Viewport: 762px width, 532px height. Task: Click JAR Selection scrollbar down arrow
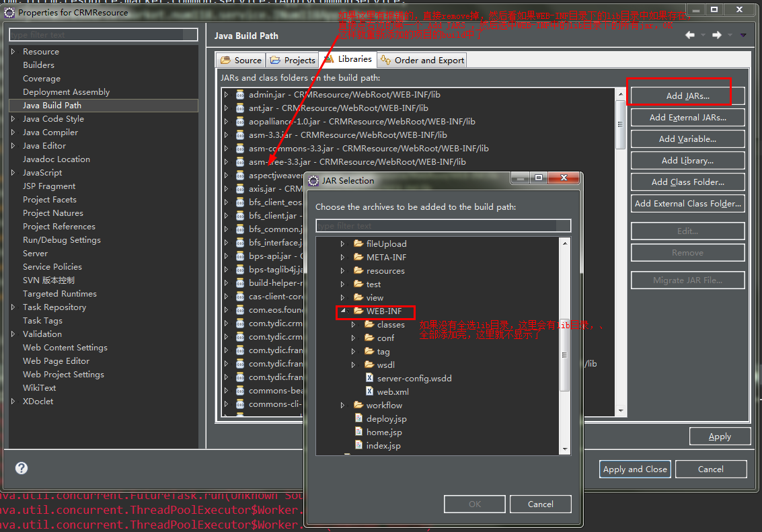click(565, 449)
